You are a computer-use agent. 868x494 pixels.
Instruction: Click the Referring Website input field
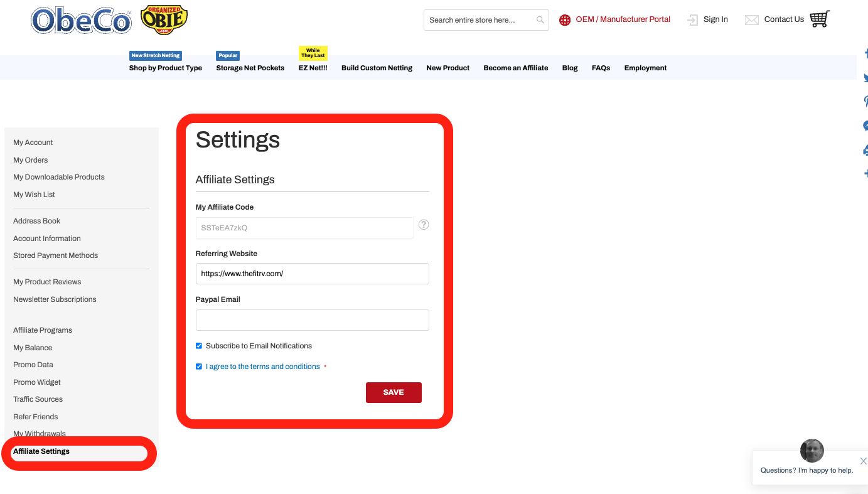point(312,274)
